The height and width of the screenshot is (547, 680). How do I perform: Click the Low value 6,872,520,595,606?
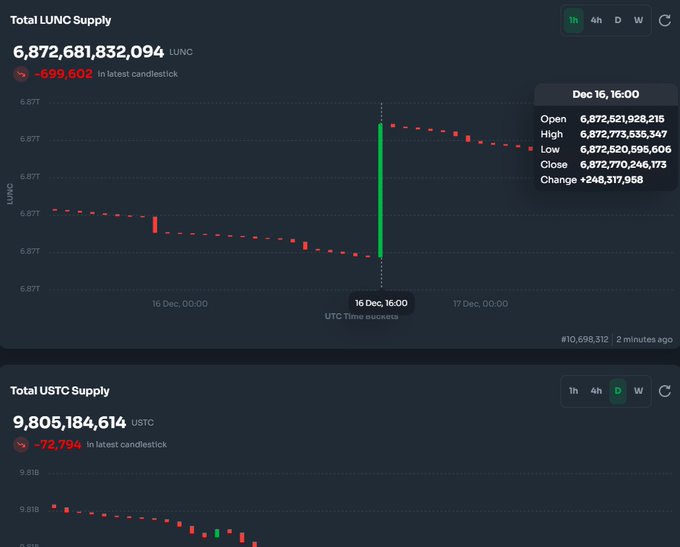click(x=625, y=149)
